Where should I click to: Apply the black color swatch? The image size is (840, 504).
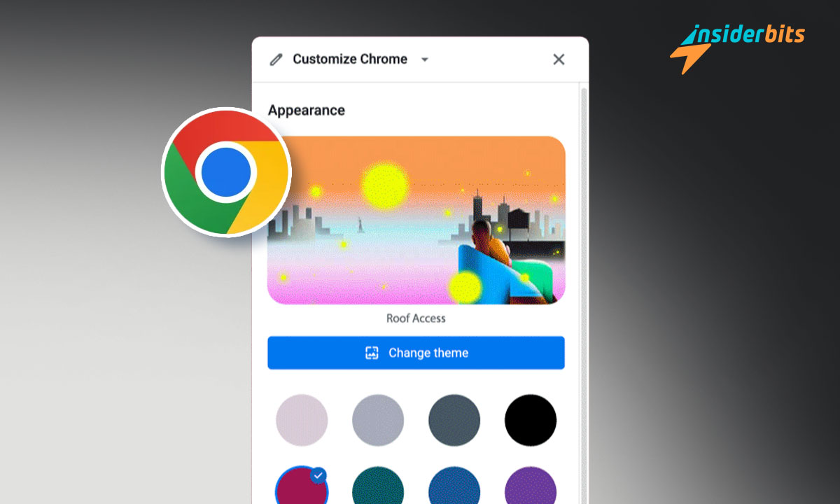(x=531, y=420)
